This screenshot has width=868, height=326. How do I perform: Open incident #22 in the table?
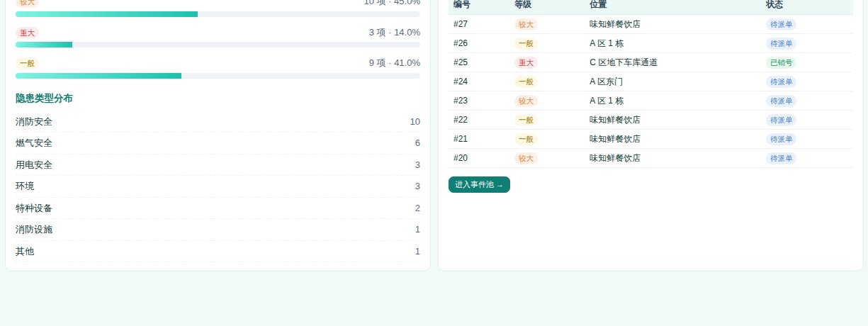[650, 120]
